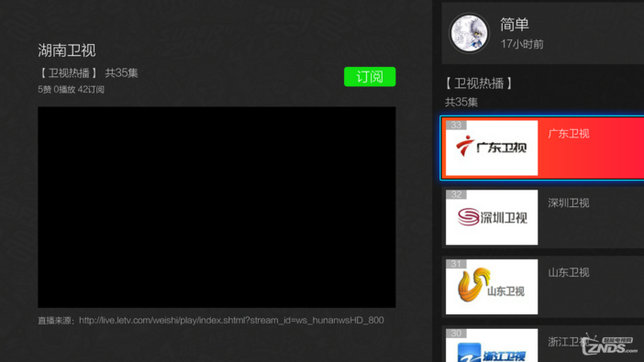Click episode number badge 30

coord(456,334)
